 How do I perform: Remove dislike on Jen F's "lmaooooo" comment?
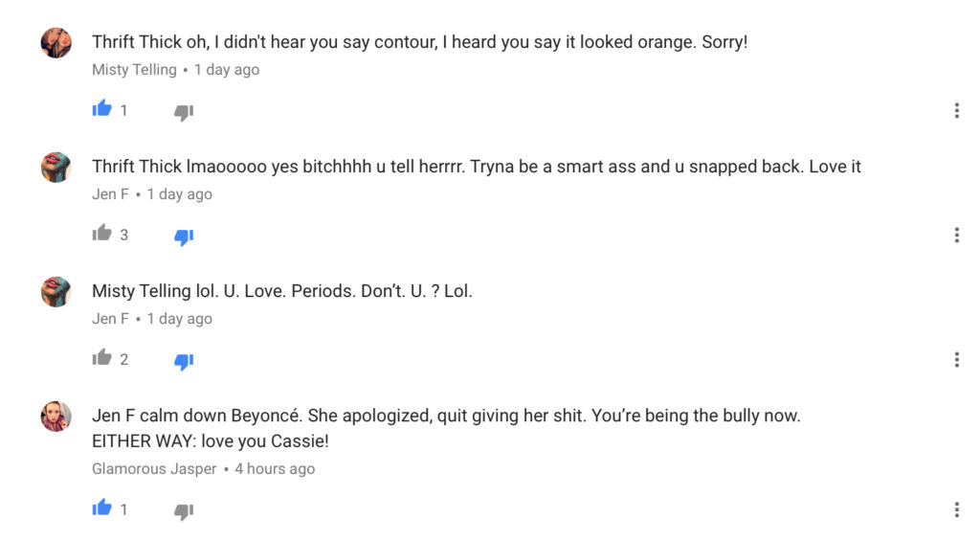(x=184, y=236)
